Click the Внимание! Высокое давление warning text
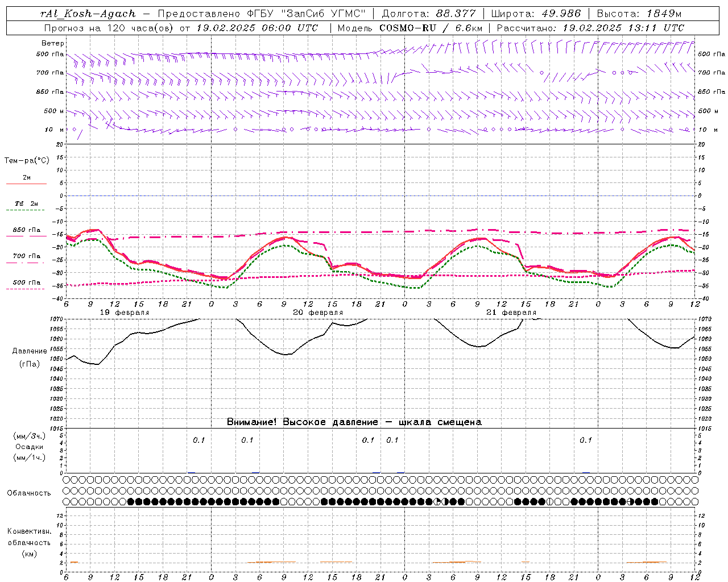 tap(354, 422)
